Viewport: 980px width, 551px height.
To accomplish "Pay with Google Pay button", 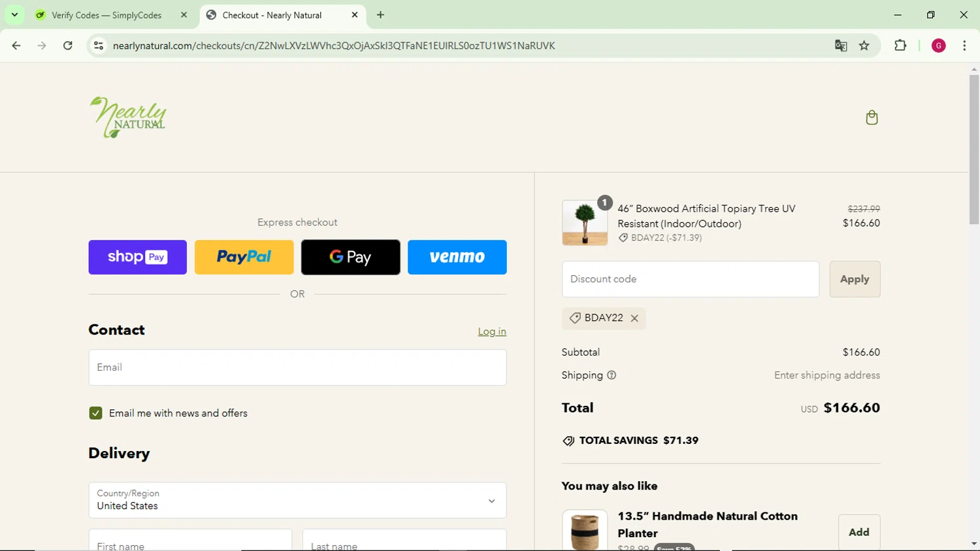I will click(x=351, y=257).
